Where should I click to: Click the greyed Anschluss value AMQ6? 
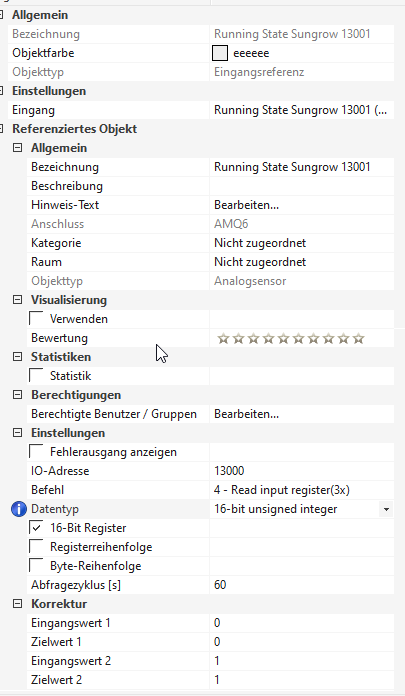click(x=231, y=224)
